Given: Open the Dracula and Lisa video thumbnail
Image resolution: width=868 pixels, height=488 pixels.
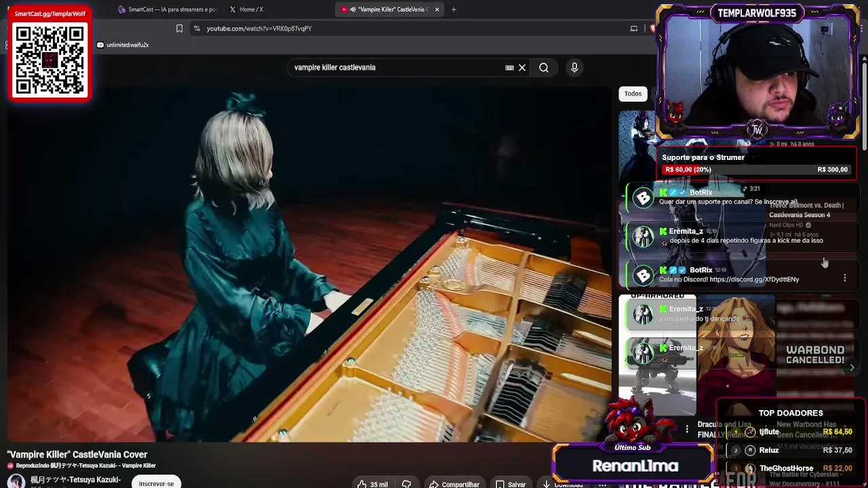Looking at the screenshot, I should 735,355.
